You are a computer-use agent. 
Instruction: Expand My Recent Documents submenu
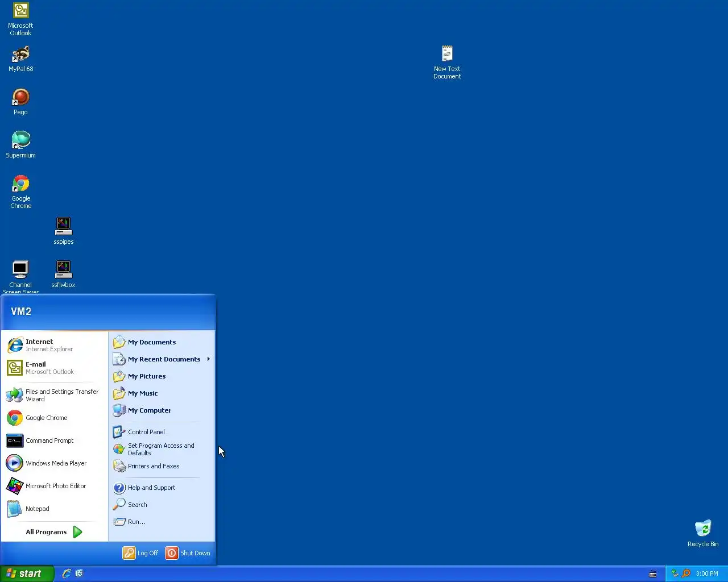(162, 359)
